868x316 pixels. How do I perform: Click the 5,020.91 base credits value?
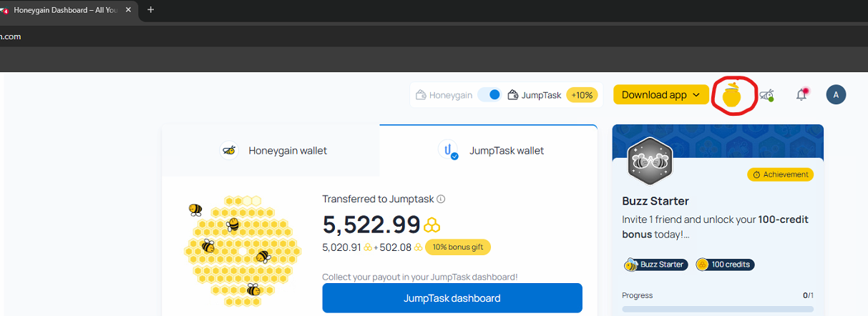[x=342, y=247]
